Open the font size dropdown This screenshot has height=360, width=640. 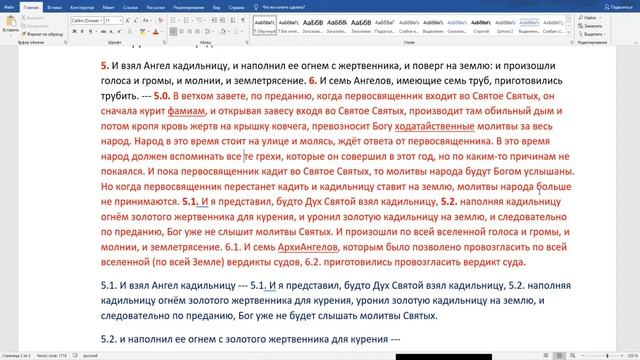click(120, 20)
